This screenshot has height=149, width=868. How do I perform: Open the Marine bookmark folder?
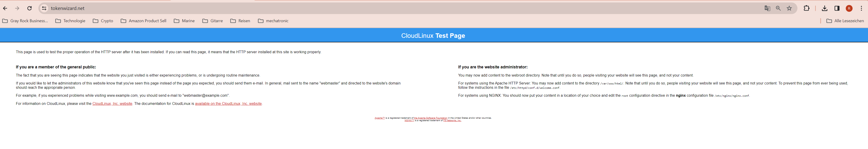point(184,21)
